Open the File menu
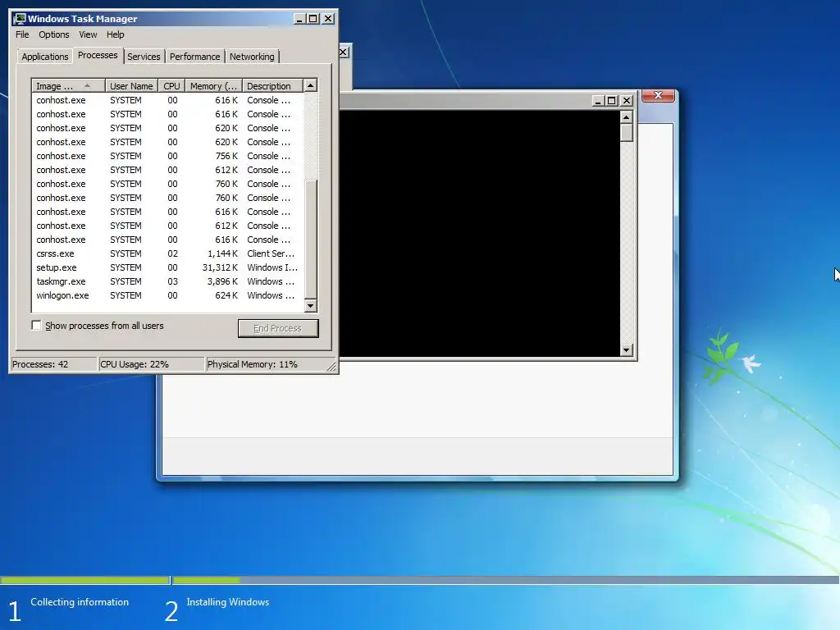This screenshot has width=840, height=630. [x=22, y=34]
